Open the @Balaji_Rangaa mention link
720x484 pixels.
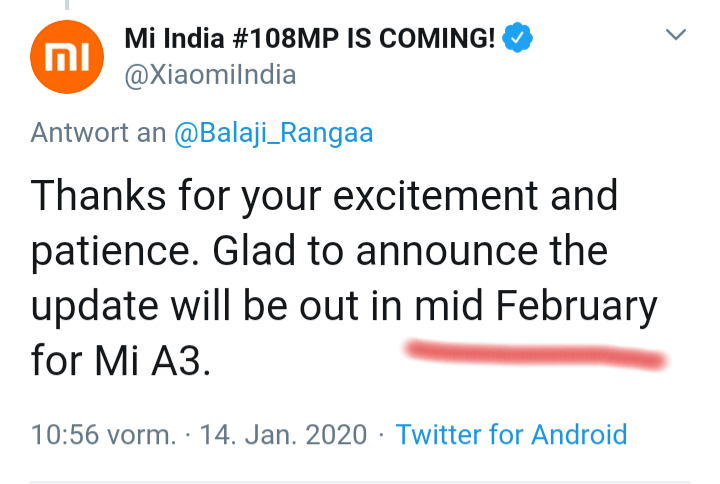(274, 133)
